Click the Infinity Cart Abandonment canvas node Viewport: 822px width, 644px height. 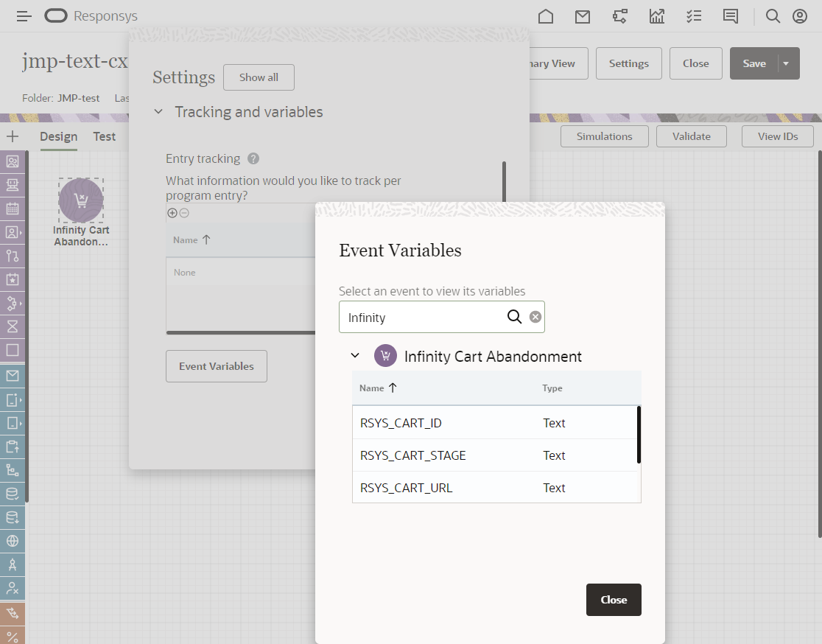[x=81, y=200]
